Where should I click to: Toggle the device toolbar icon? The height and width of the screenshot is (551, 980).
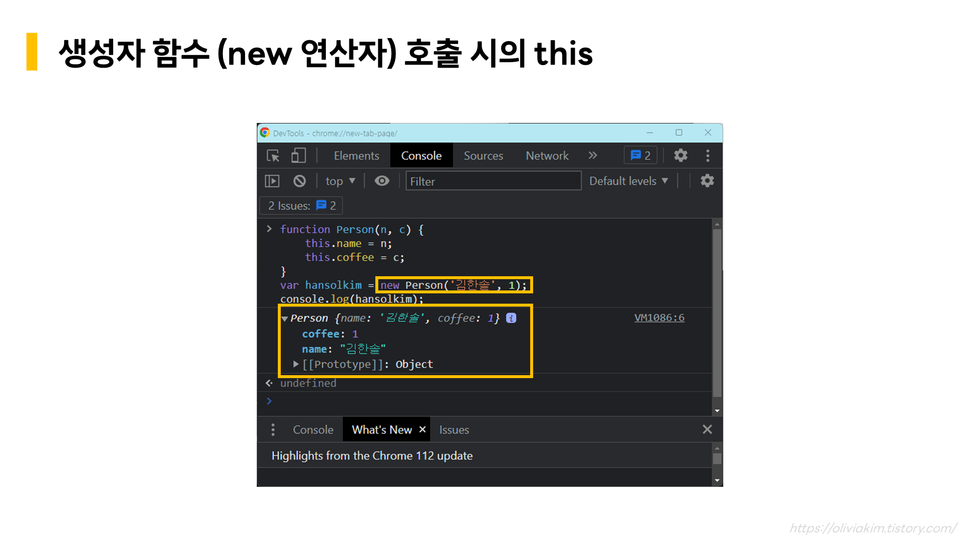(298, 156)
